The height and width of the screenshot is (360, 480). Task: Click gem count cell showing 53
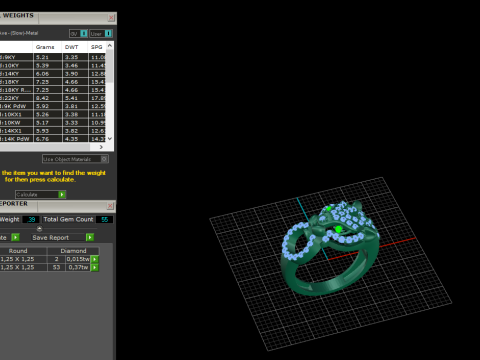pyautogui.click(x=56, y=267)
